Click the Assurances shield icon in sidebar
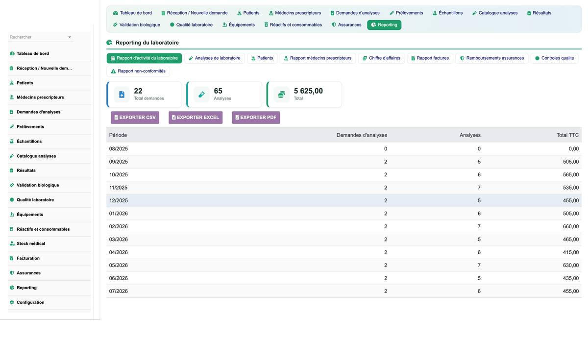This screenshot has width=588, height=364. [x=12, y=273]
